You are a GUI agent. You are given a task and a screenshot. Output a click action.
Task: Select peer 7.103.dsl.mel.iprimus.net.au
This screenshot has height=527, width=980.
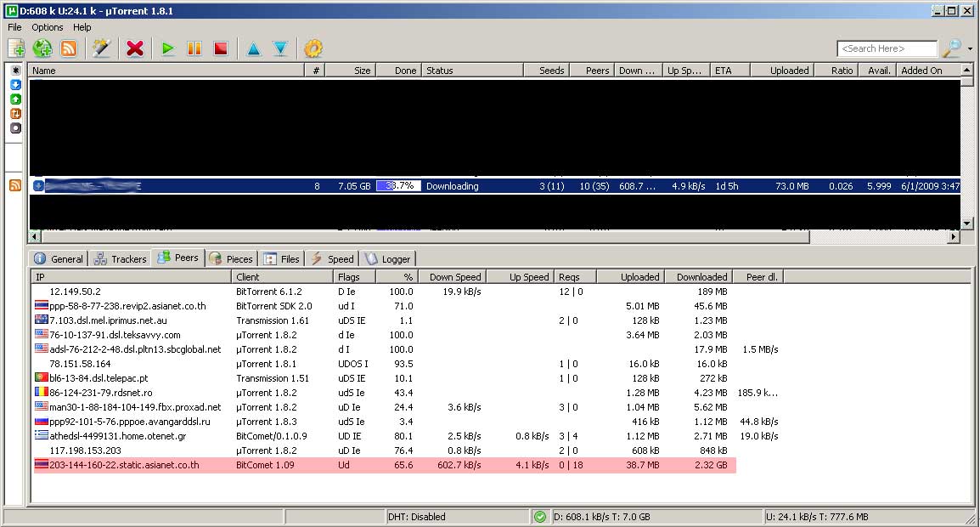(108, 320)
